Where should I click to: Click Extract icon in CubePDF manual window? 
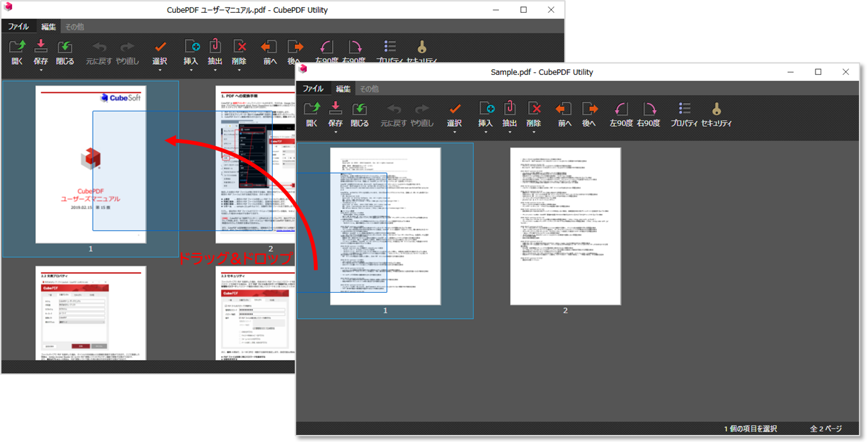coord(215,46)
